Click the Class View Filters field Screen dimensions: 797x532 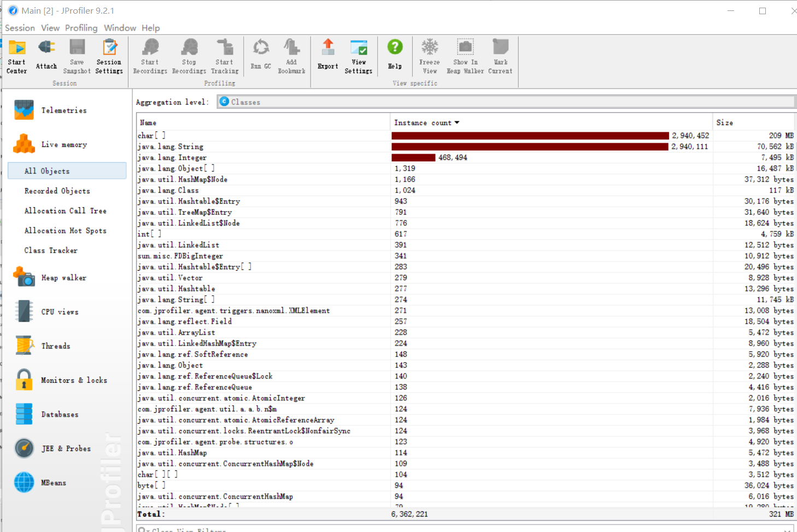click(465, 529)
